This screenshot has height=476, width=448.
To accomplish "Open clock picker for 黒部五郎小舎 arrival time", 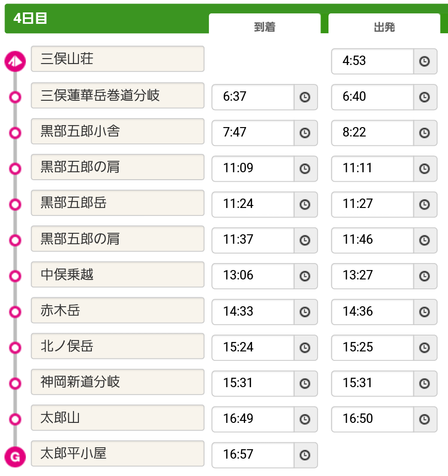I will click(x=305, y=133).
